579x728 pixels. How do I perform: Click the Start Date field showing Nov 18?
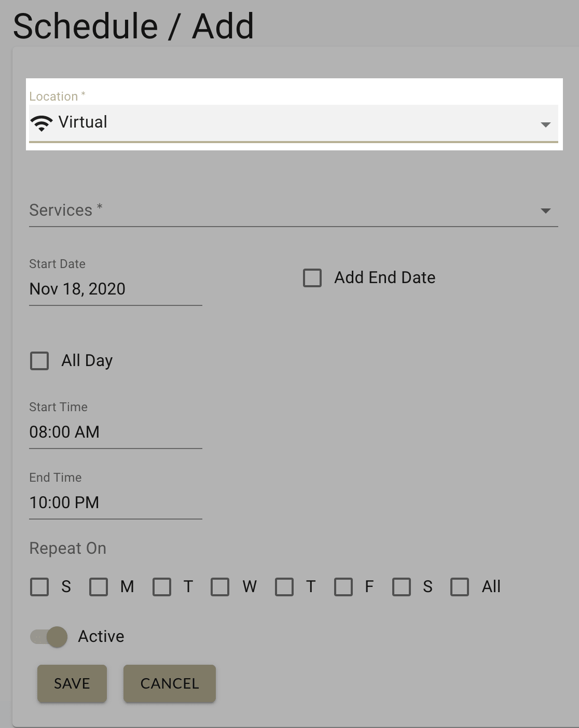click(x=76, y=289)
